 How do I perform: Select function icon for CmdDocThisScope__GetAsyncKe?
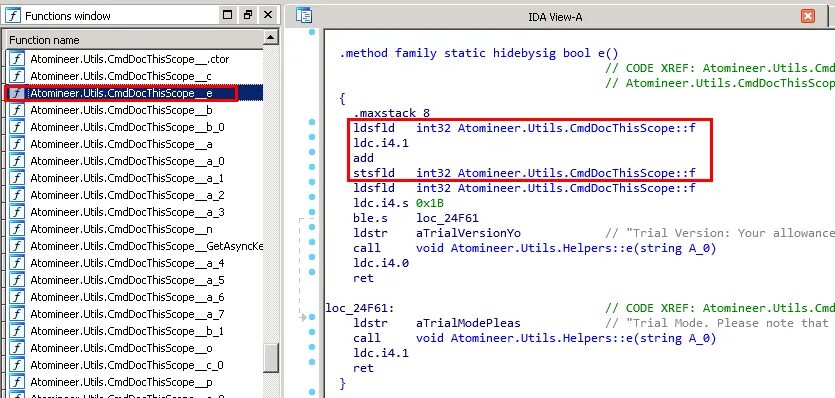17,246
